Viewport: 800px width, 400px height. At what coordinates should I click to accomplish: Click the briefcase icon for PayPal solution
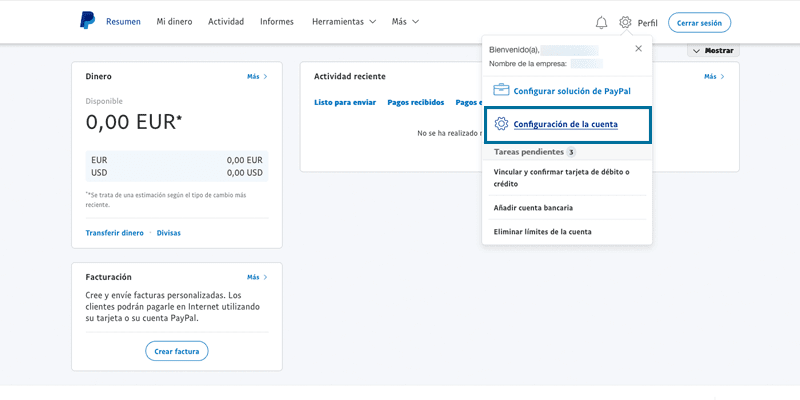[x=501, y=90]
